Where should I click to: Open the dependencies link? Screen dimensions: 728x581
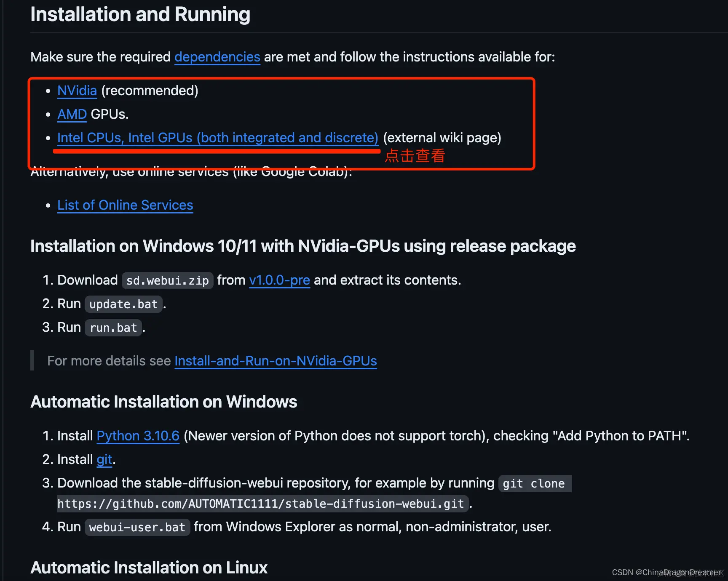(x=217, y=57)
